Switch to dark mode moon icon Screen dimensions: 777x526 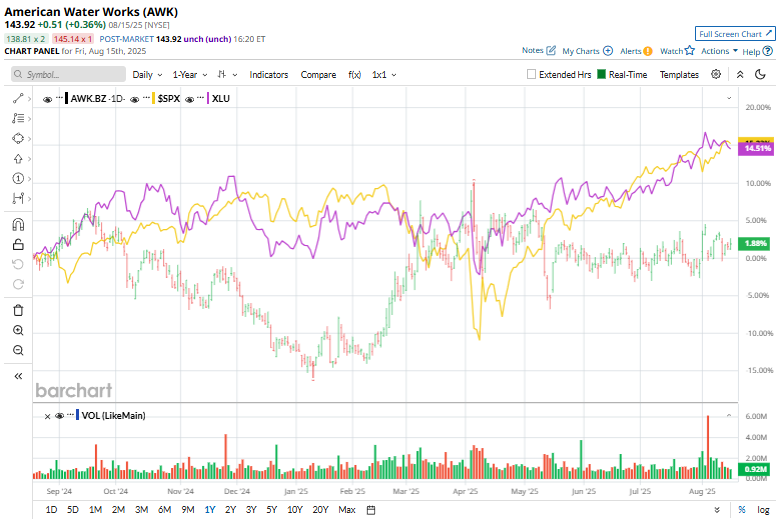pyautogui.click(x=760, y=74)
